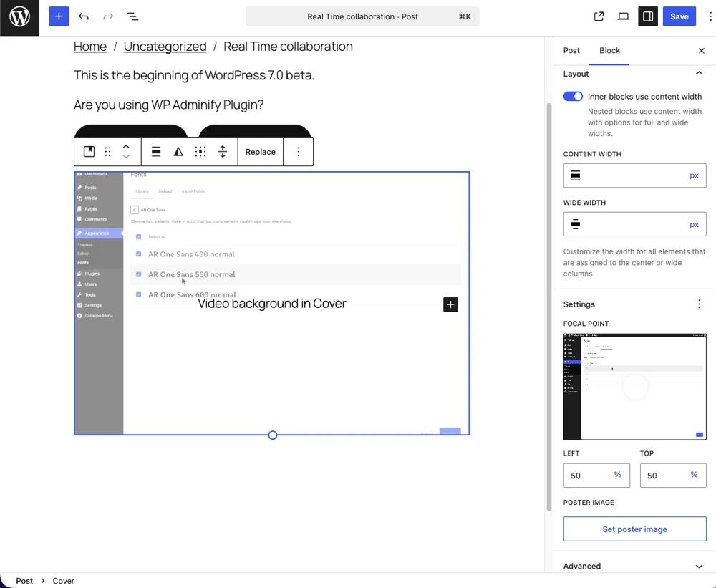
Task: Move the Cover block down
Action: click(x=126, y=156)
